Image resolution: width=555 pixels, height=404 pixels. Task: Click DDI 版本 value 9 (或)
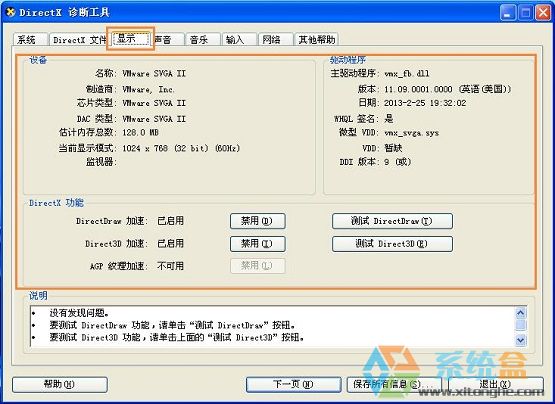click(x=397, y=162)
